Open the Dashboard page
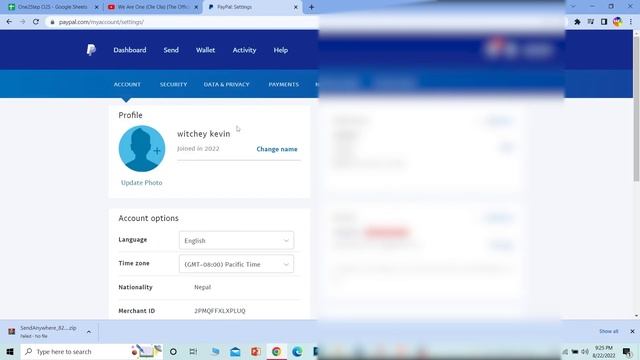This screenshot has width=640, height=360. (x=130, y=50)
